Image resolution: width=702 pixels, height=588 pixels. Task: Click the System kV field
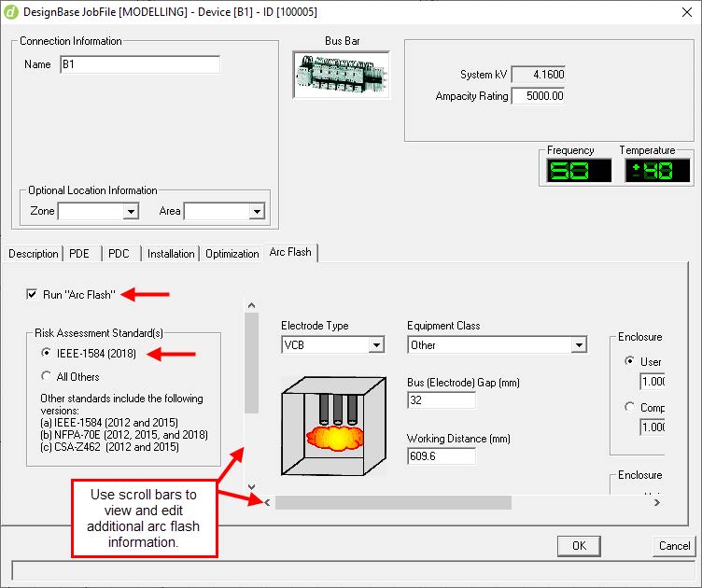pyautogui.click(x=538, y=75)
